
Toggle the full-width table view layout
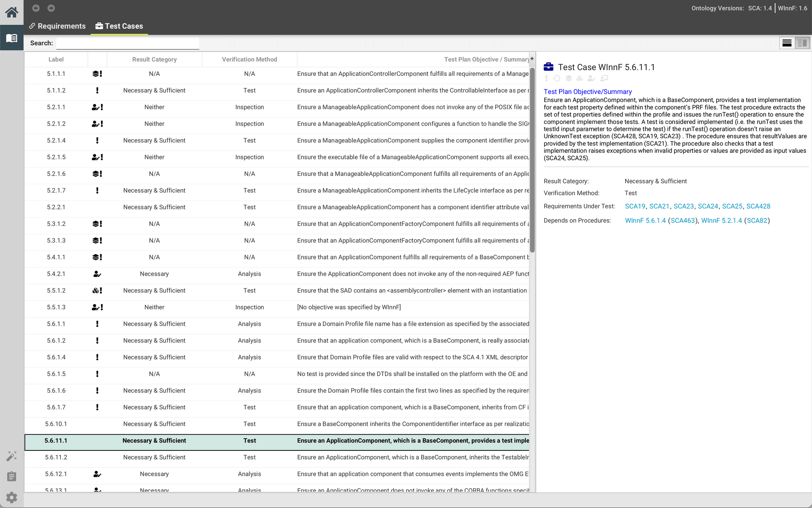click(x=787, y=43)
